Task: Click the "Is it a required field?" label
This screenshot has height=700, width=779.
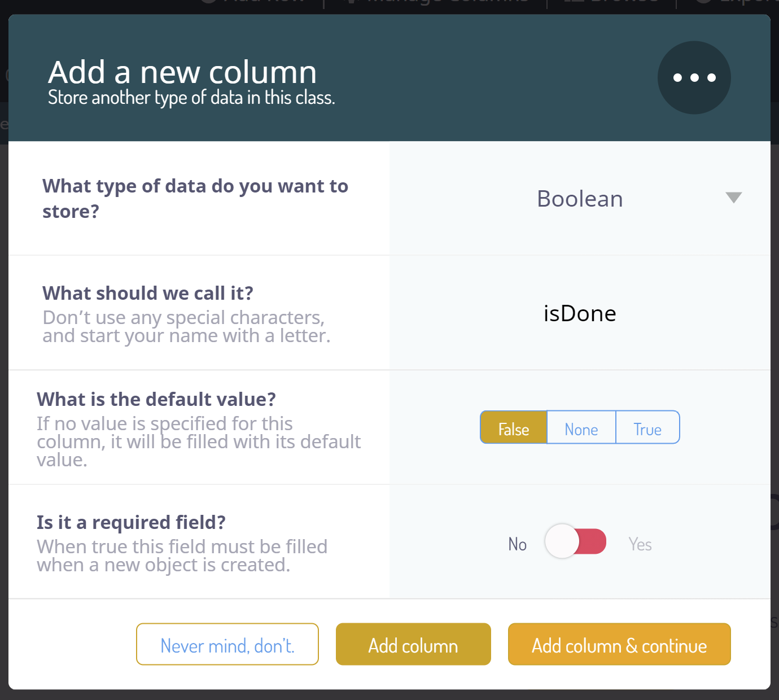Action: [131, 523]
